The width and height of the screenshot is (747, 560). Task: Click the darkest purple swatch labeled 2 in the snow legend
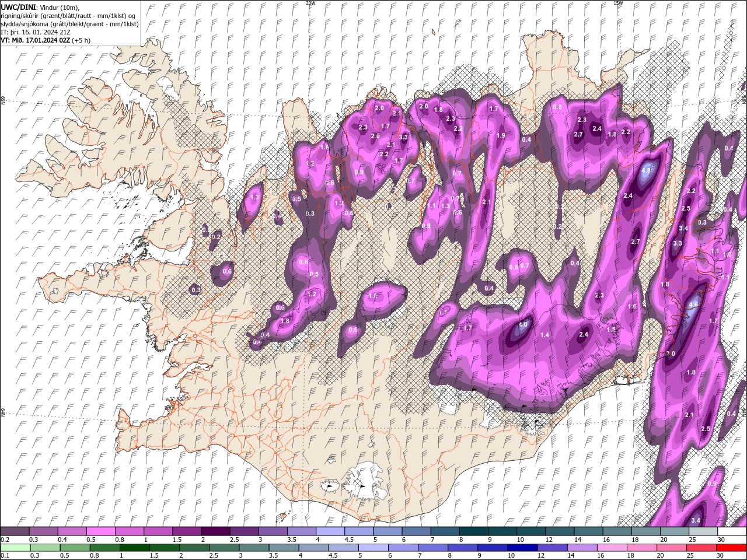tap(215, 531)
